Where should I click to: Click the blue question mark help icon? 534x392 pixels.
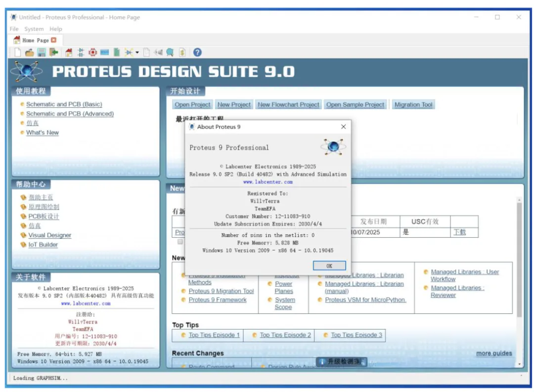(197, 52)
